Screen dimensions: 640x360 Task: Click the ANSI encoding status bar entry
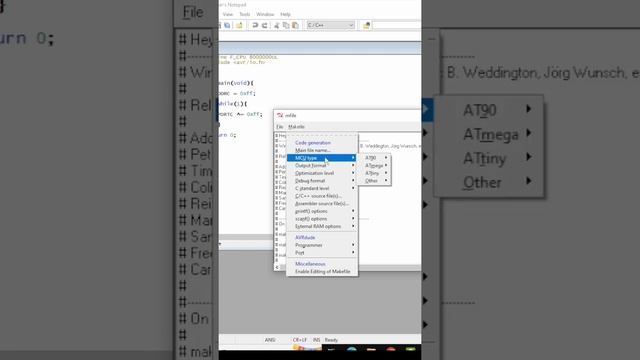[270, 340]
